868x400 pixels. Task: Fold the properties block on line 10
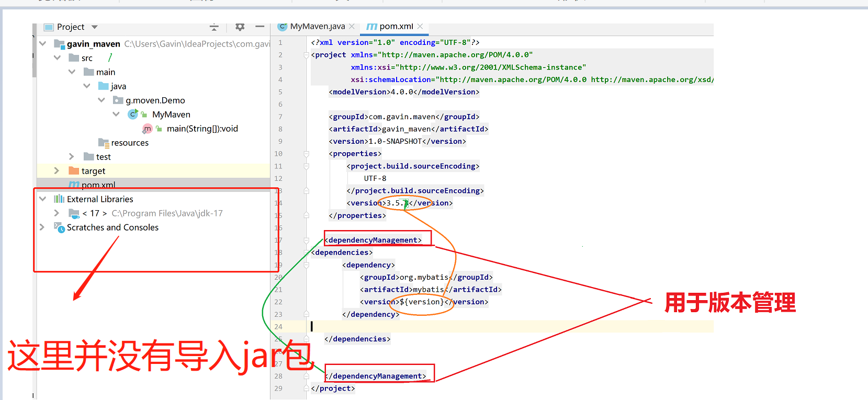(x=307, y=154)
